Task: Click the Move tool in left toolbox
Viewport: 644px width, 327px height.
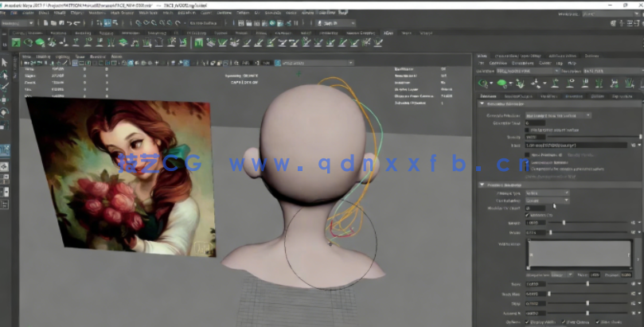Action: 5,99
